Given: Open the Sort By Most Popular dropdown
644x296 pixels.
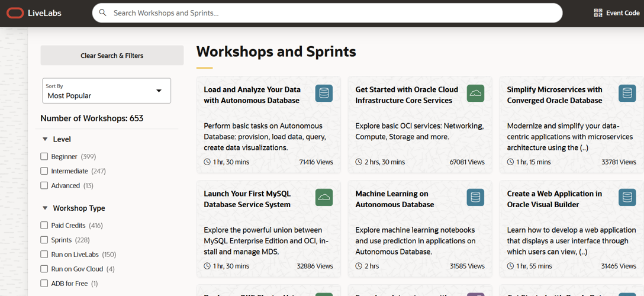Looking at the screenshot, I should click(107, 91).
